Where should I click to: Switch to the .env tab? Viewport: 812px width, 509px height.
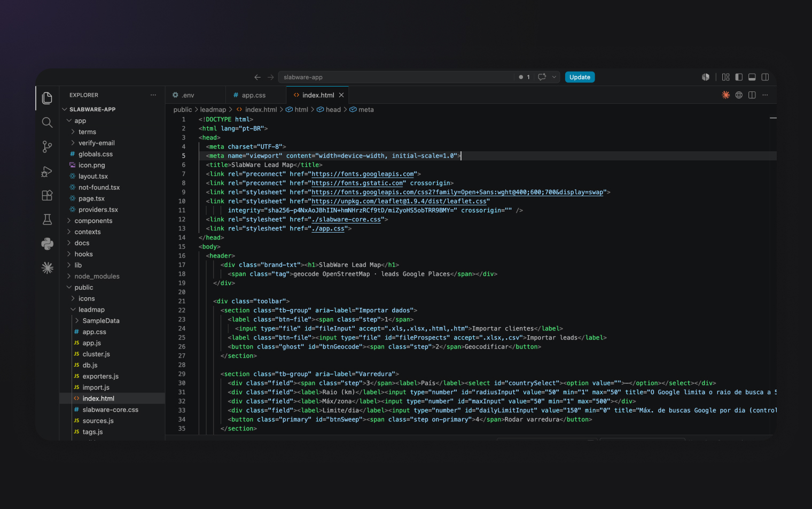(188, 95)
